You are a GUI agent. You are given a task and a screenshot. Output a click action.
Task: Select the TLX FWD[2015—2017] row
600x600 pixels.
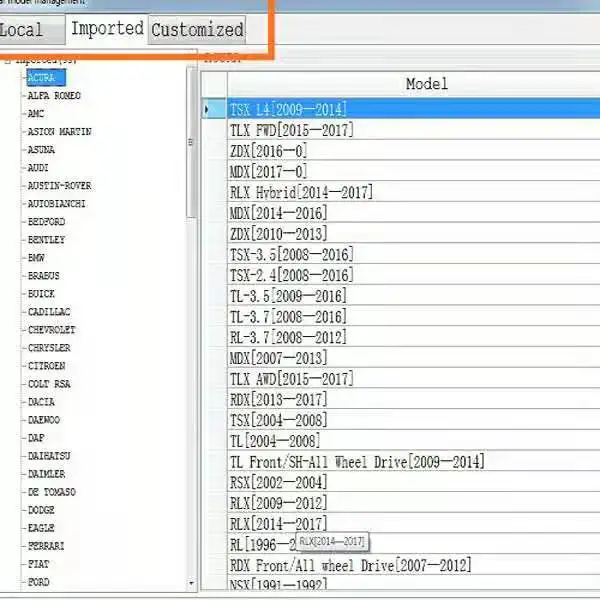(291, 130)
